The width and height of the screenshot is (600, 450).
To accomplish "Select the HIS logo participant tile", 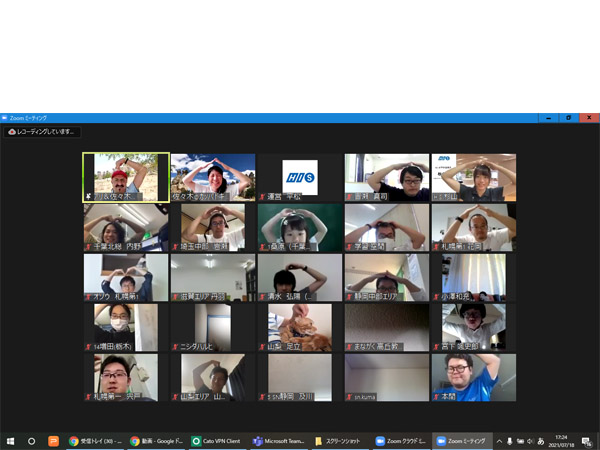I will click(x=299, y=177).
